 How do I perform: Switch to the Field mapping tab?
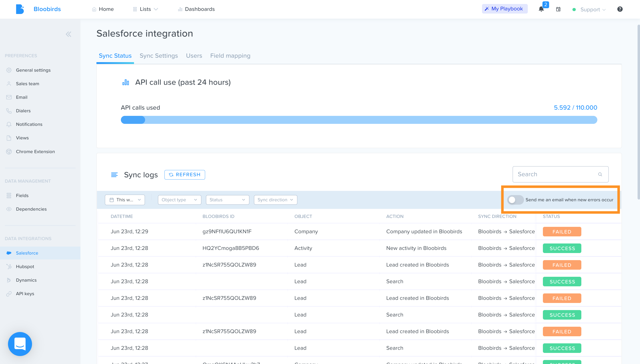pyautogui.click(x=230, y=56)
